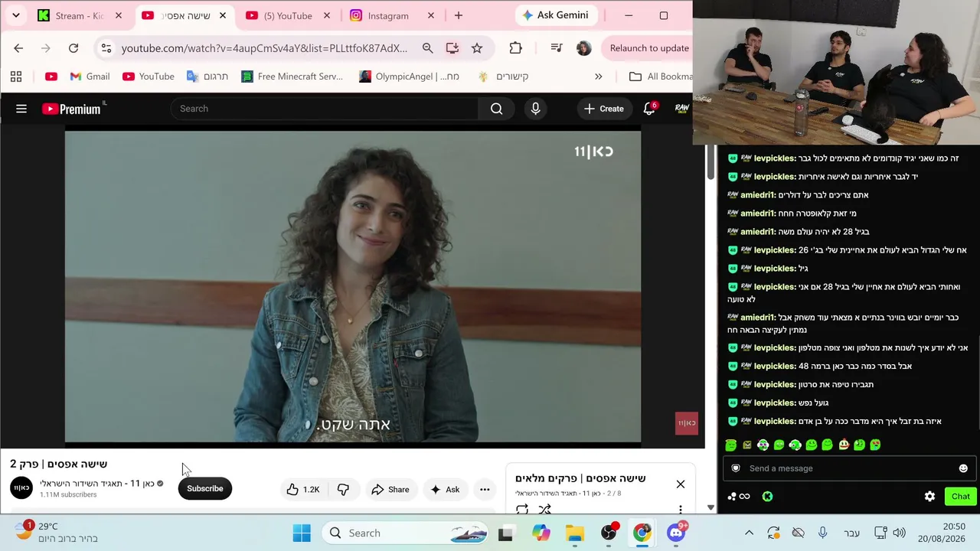The height and width of the screenshot is (551, 980).
Task: Click the YouTube search magnifier button
Action: coord(496,109)
